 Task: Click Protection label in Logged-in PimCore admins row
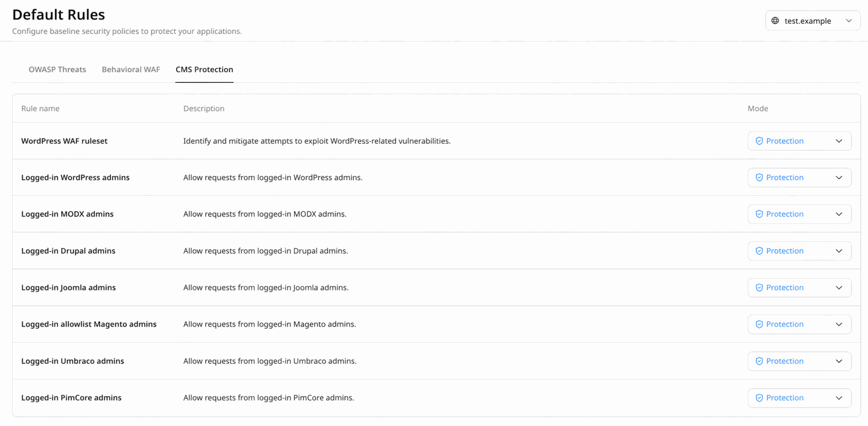click(x=785, y=398)
